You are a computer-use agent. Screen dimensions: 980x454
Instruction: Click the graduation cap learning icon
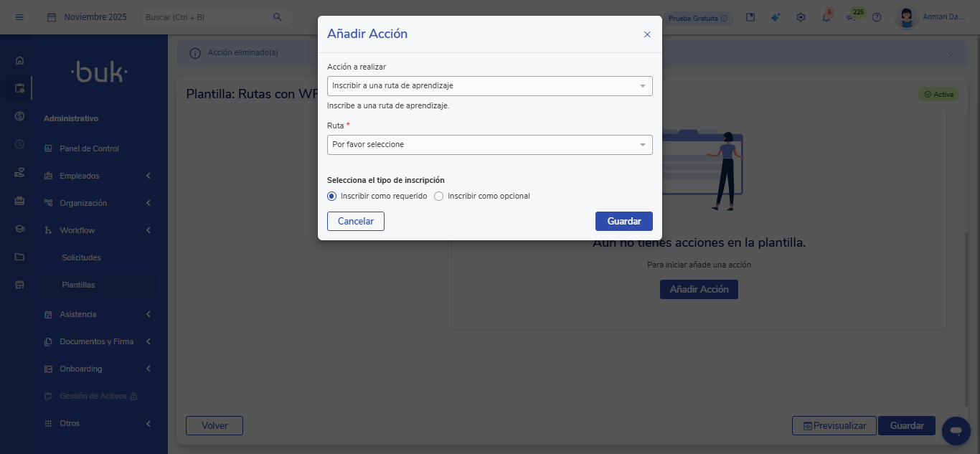coord(19,230)
